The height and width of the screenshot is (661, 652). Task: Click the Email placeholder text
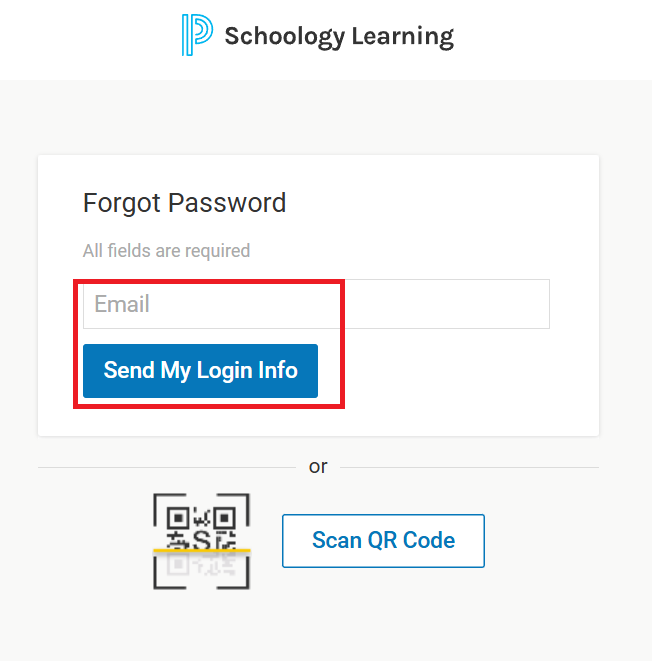click(122, 304)
